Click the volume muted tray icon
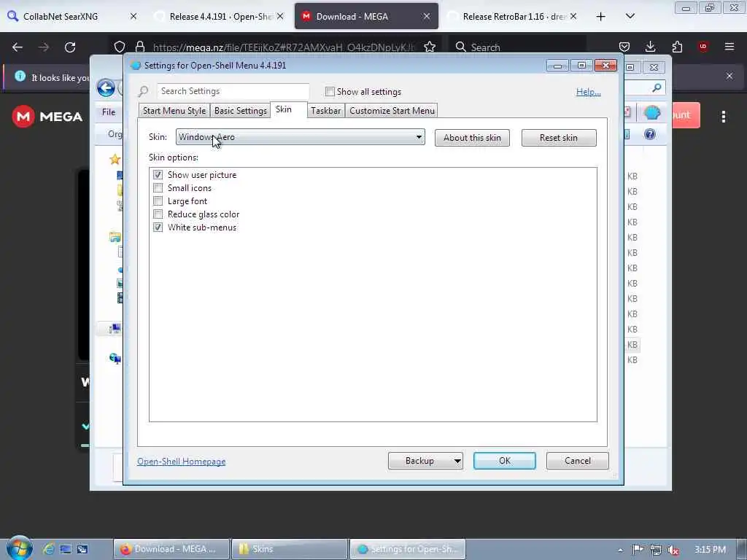The image size is (747, 560). point(673,550)
